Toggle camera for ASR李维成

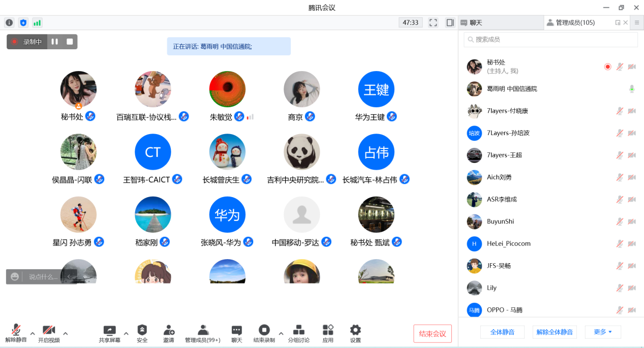pyautogui.click(x=632, y=199)
